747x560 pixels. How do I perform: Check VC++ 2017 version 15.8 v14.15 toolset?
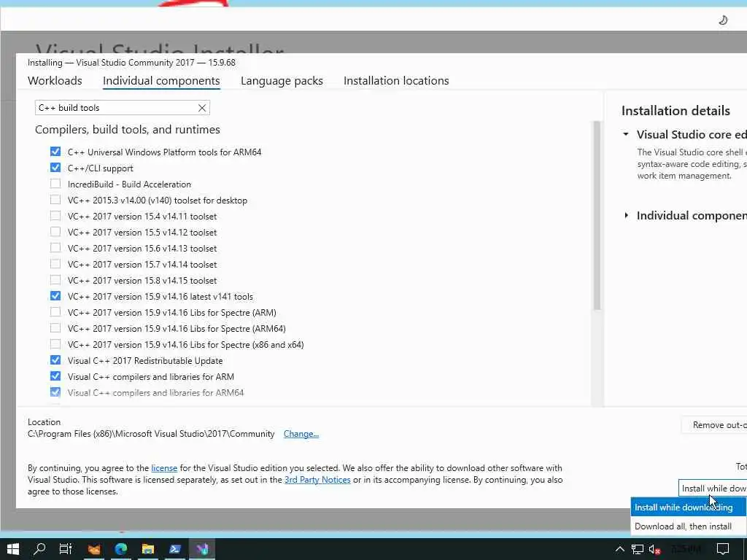pyautogui.click(x=55, y=280)
